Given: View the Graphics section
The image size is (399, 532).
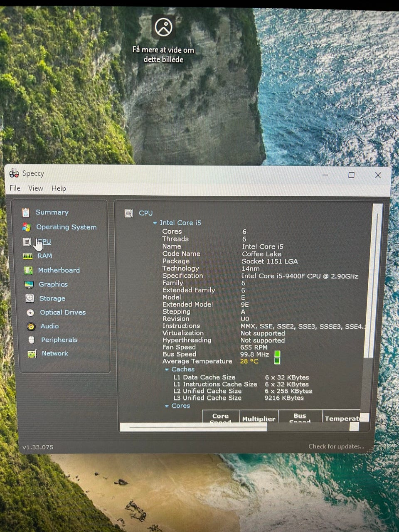Looking at the screenshot, I should click(53, 284).
